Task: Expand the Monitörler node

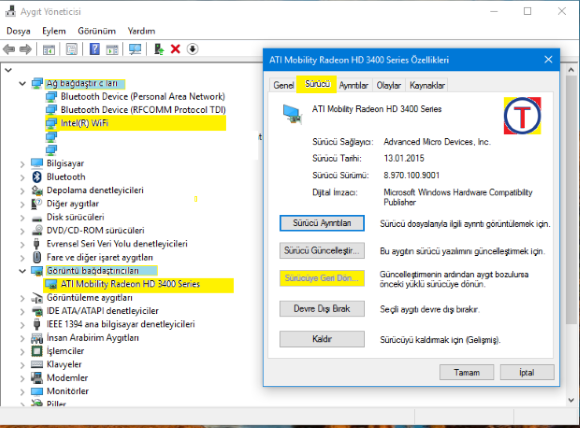Action: point(23,392)
